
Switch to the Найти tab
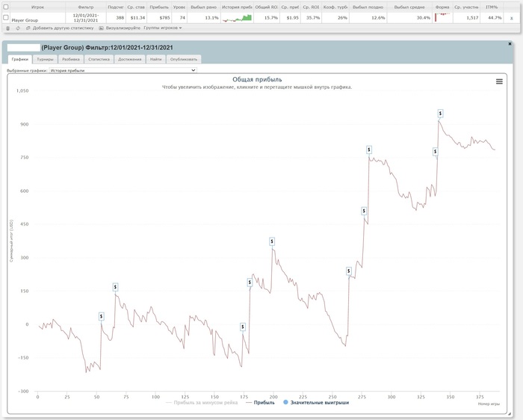(155, 59)
